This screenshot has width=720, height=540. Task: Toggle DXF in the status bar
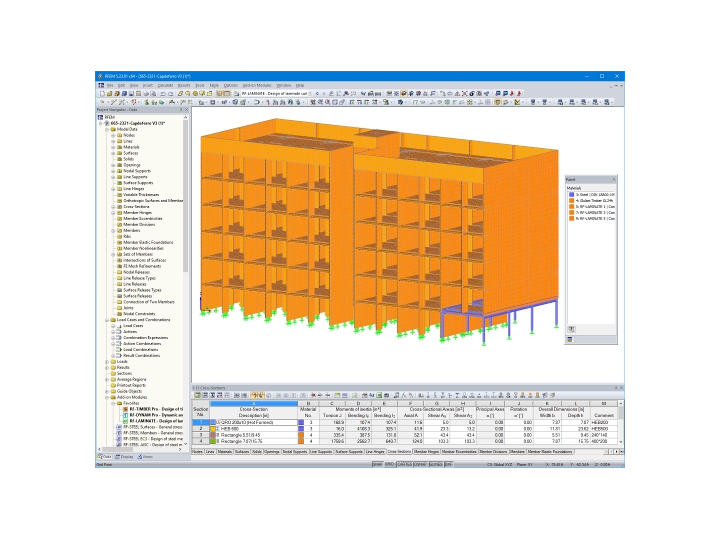point(448,465)
